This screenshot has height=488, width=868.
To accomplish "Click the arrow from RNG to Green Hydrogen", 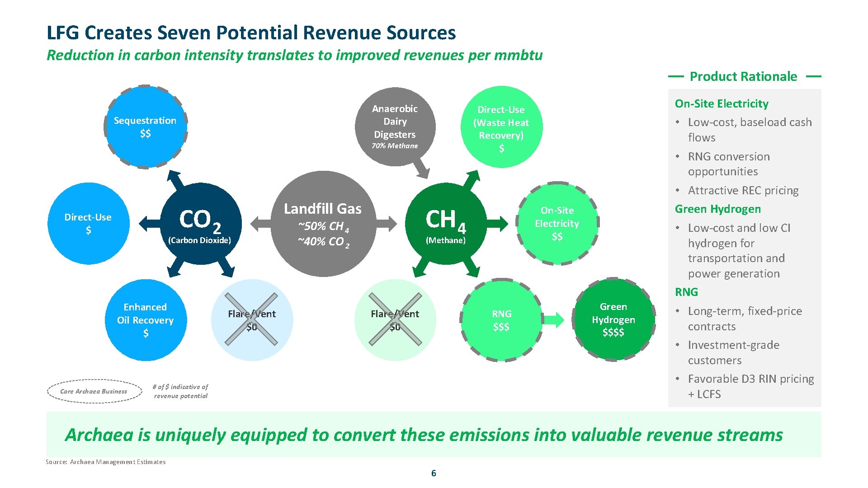I will 554,320.
